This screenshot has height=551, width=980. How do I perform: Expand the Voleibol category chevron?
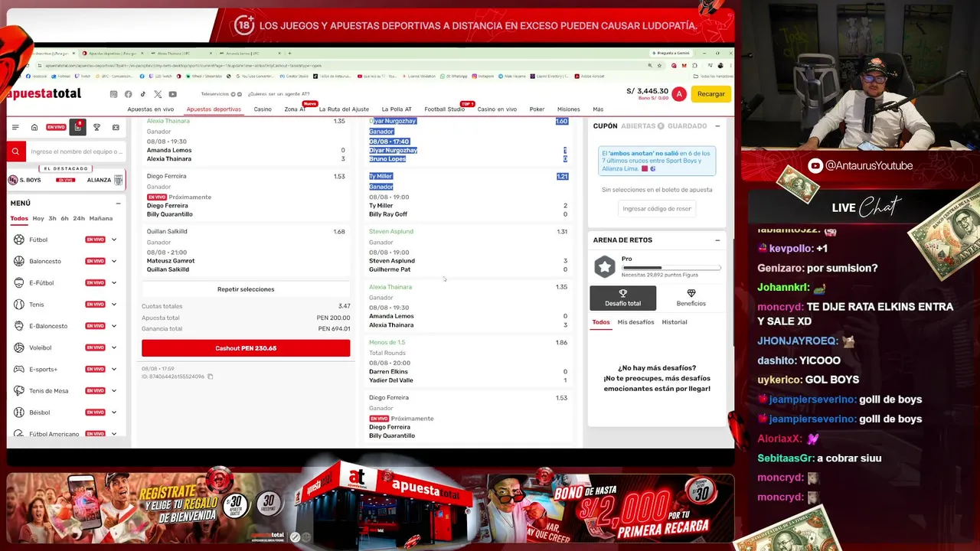pos(114,347)
